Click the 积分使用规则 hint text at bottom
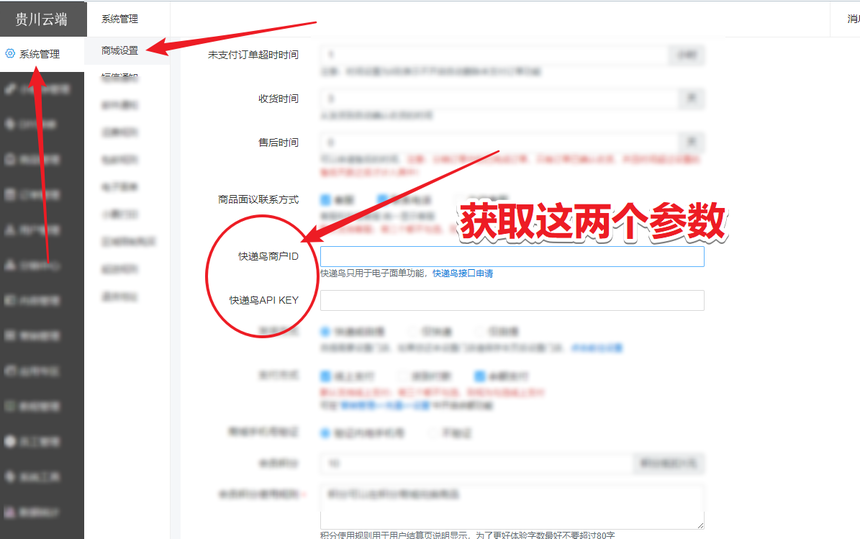The width and height of the screenshot is (860, 539). click(467, 535)
